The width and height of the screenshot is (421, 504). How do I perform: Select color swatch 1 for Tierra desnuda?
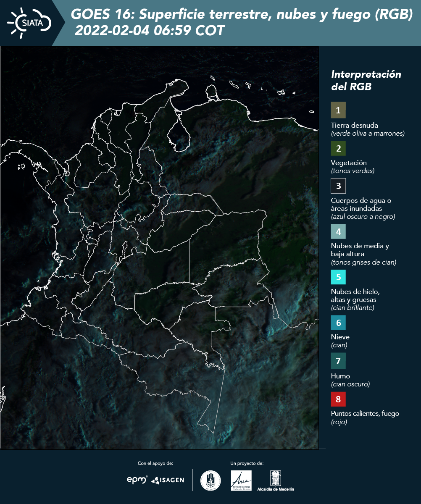338,110
